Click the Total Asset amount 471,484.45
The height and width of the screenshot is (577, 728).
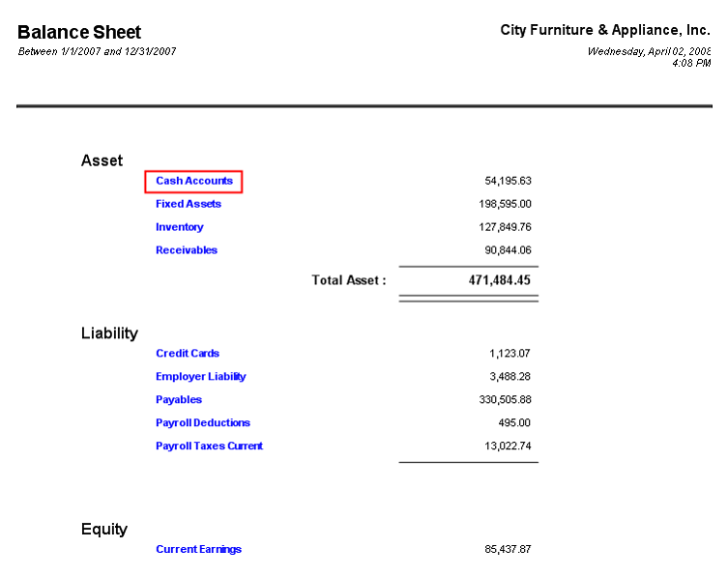coord(499,280)
